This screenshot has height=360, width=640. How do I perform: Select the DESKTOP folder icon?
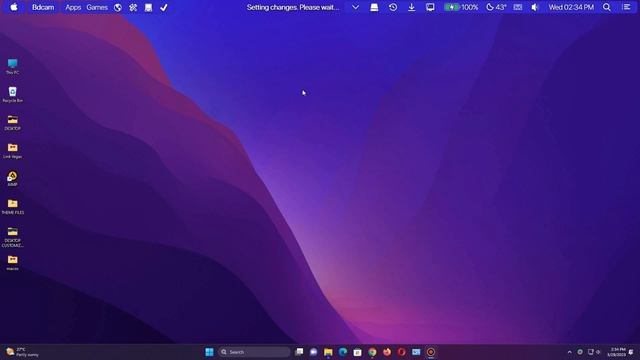pyautogui.click(x=12, y=122)
